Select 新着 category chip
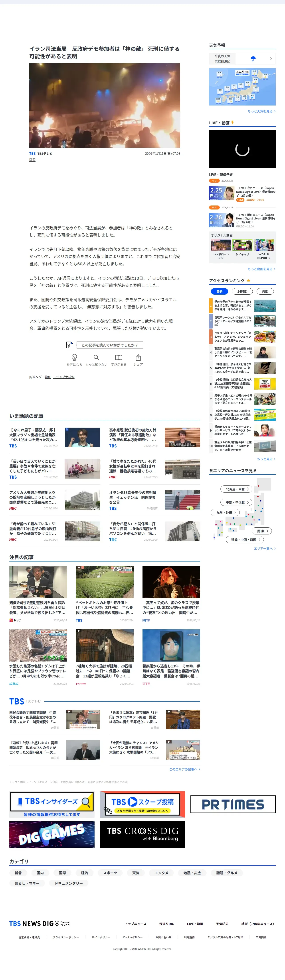285x980 pixels. (x=18, y=873)
